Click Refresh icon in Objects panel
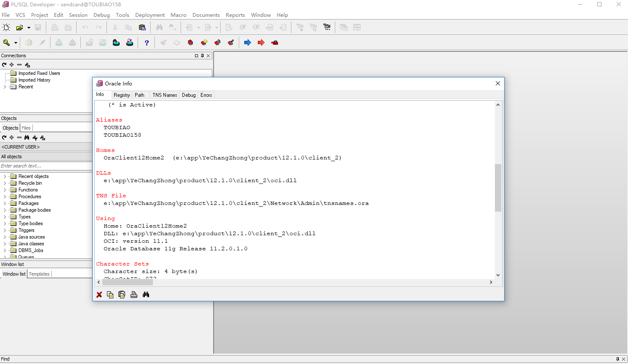Viewport: 628px width, 364px height. pos(4,138)
